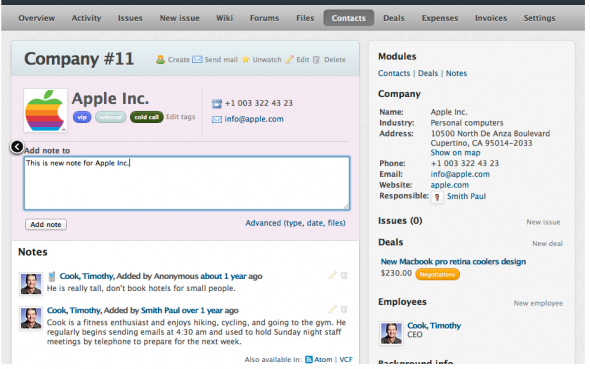The width and height of the screenshot is (590, 369).
Task: Open Contacts link under Modules
Action: 394,73
